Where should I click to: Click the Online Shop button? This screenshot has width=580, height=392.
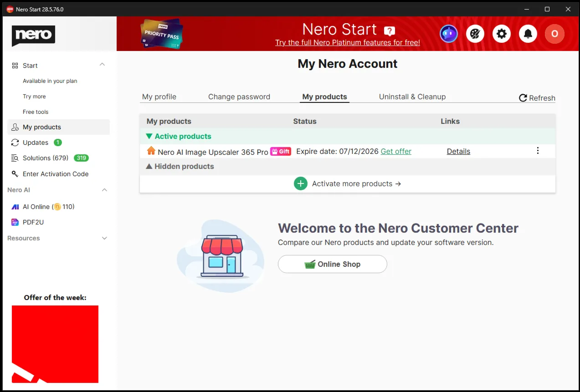[333, 264]
